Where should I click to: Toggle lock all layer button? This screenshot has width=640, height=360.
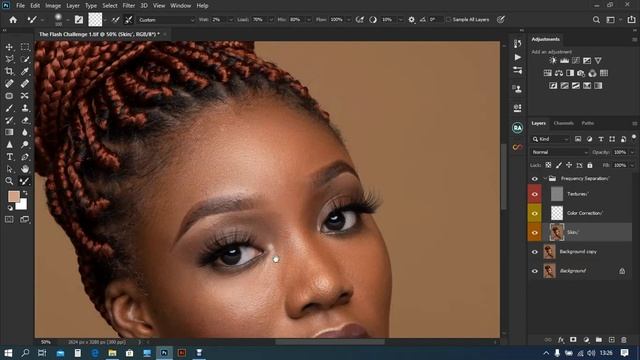(590, 165)
